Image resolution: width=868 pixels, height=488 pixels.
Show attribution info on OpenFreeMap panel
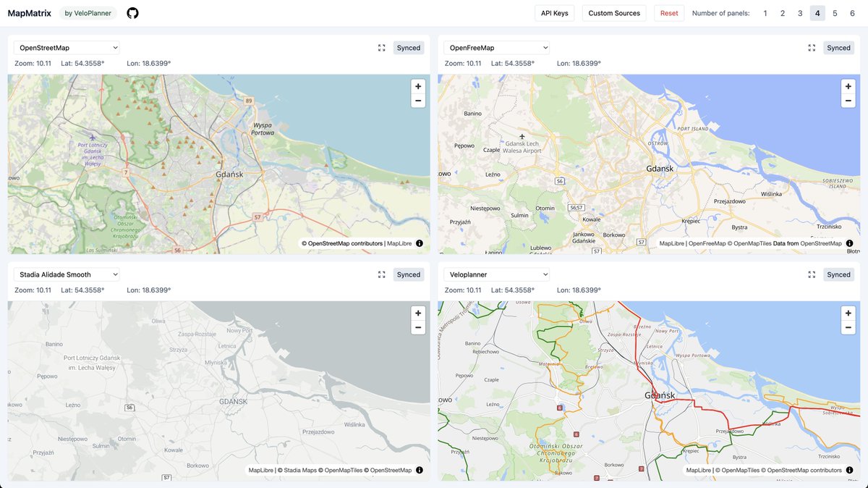coord(849,243)
